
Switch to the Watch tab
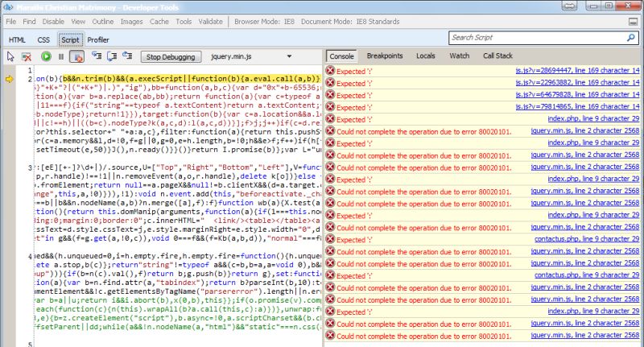coord(459,56)
